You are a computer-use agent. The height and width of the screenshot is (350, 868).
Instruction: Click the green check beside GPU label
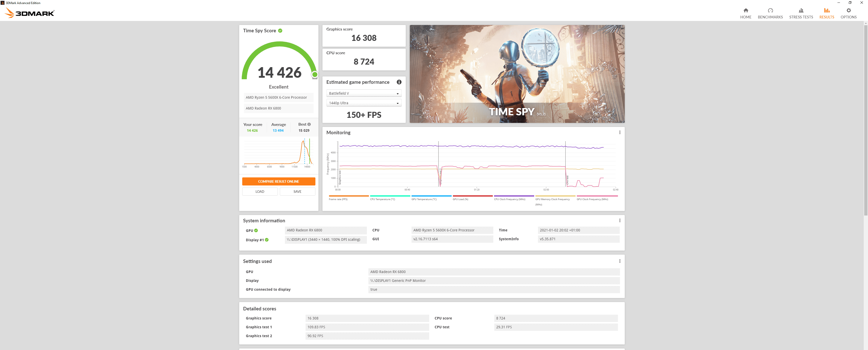point(256,231)
